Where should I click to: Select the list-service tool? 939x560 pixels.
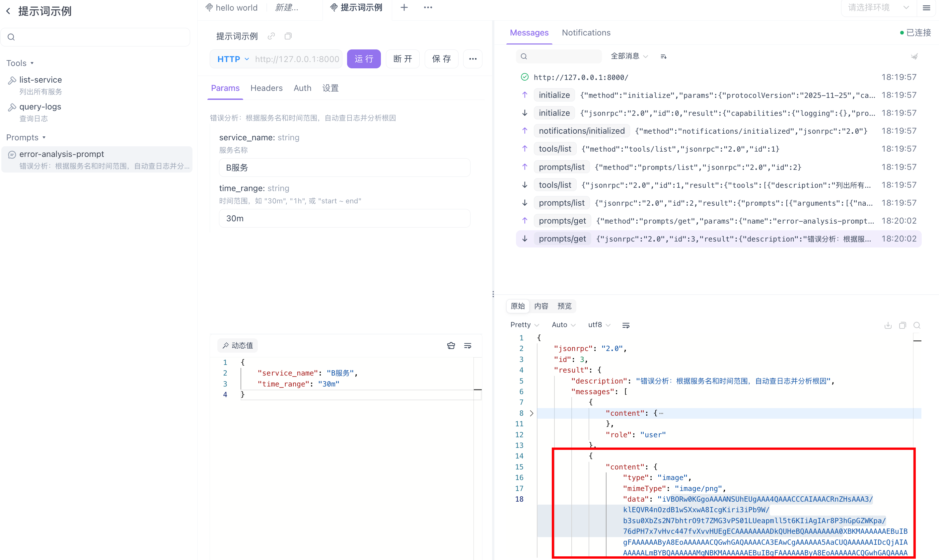97,85
